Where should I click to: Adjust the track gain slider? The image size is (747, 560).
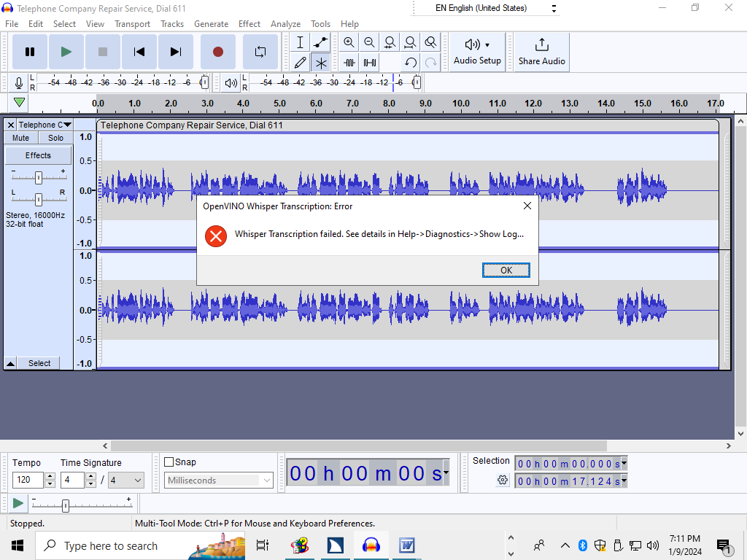39,178
